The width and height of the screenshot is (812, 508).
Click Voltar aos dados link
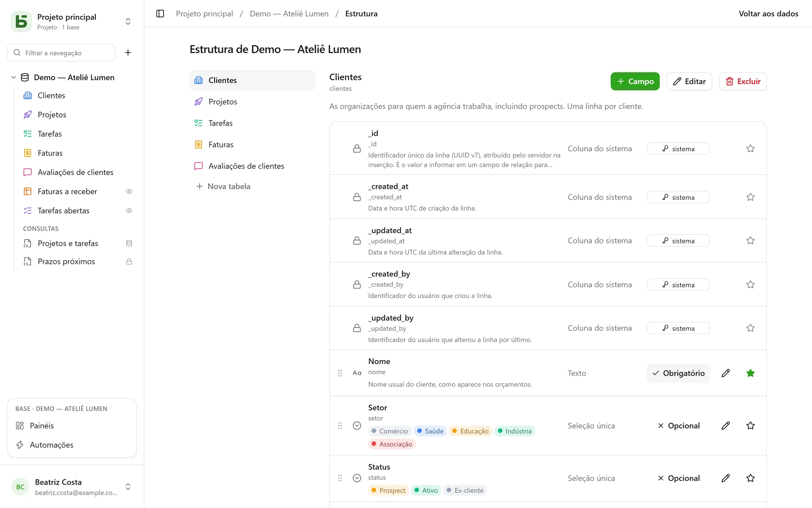click(x=768, y=14)
